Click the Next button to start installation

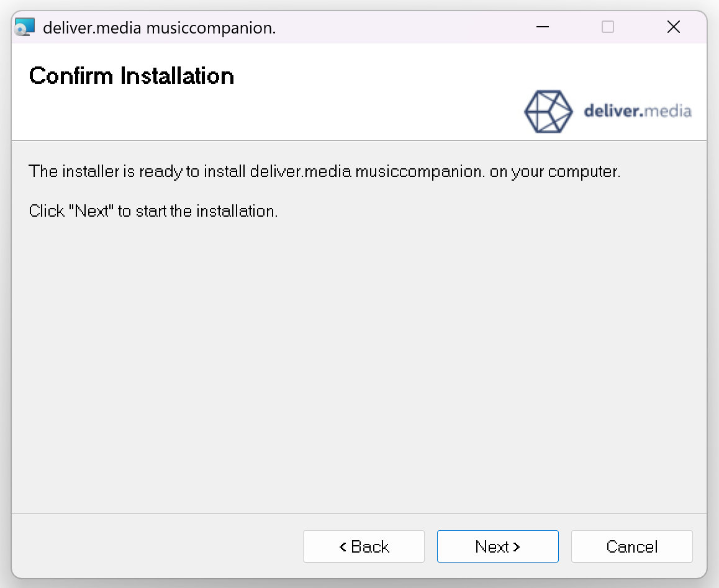497,546
